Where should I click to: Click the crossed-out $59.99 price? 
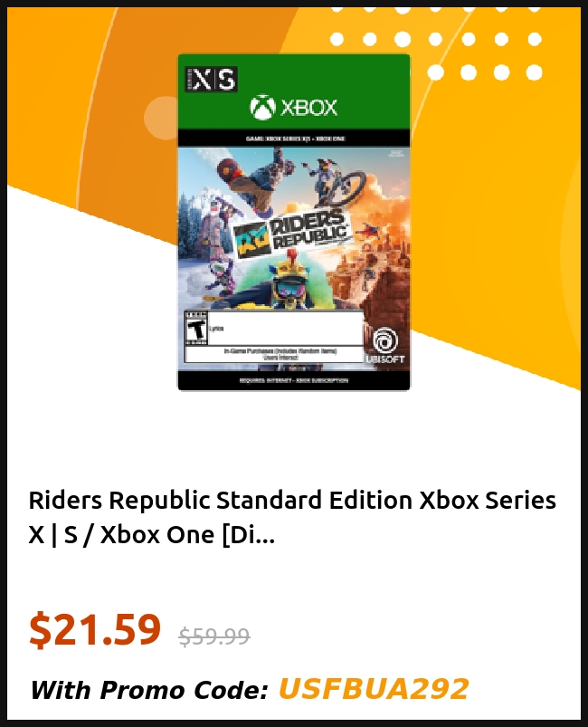tap(214, 636)
